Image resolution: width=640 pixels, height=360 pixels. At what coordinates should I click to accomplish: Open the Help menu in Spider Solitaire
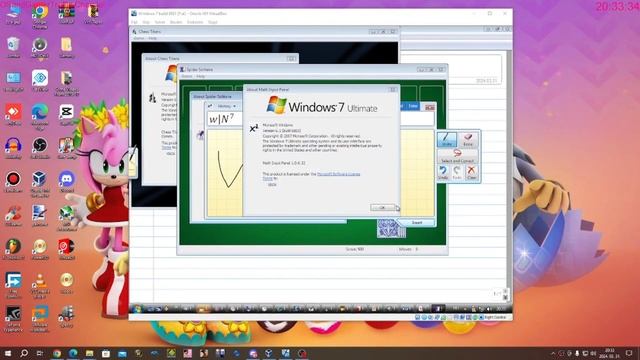(x=200, y=76)
